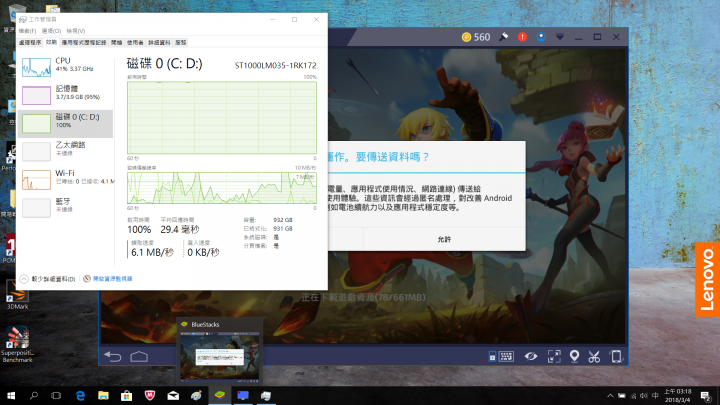Click the blue monitor icon on taskbar
Viewport: 720px width, 405px height.
[x=243, y=395]
